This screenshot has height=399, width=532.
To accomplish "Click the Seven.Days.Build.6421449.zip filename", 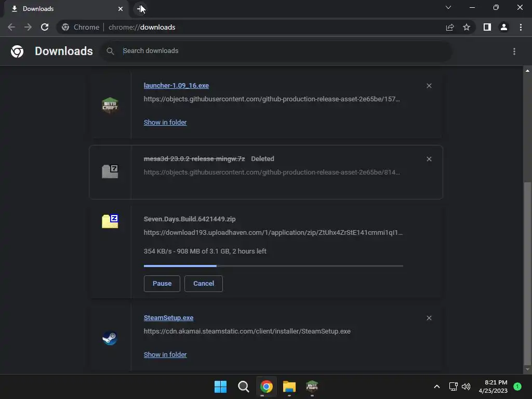I will point(190,219).
